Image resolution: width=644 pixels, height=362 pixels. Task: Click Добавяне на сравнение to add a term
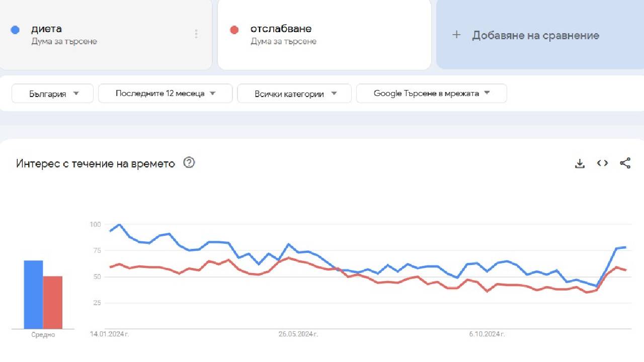click(x=536, y=35)
